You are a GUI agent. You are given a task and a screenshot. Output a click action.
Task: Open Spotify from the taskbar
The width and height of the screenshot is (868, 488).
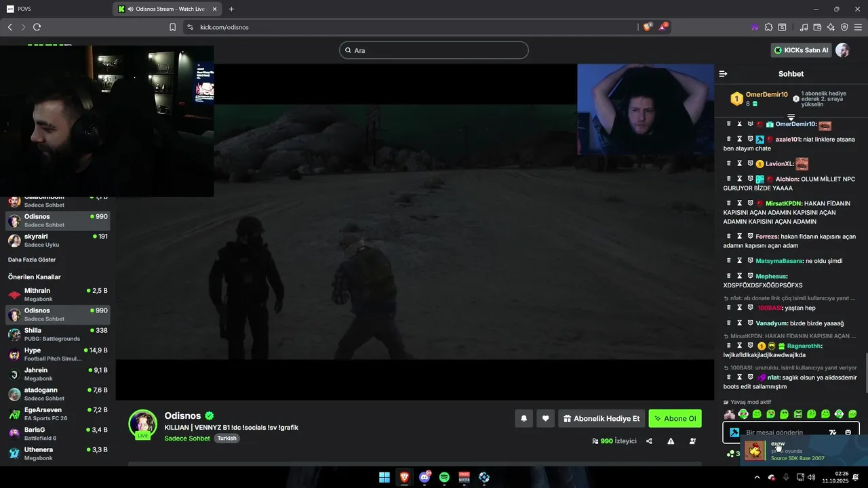click(x=444, y=477)
